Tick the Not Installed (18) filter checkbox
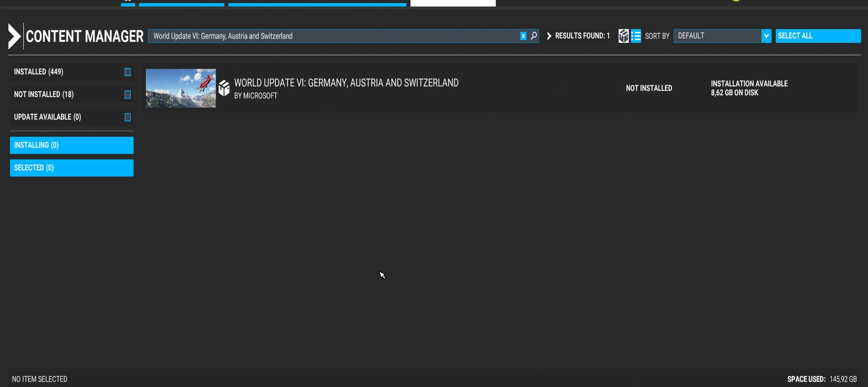Screen dimensions: 868x387 [127, 95]
